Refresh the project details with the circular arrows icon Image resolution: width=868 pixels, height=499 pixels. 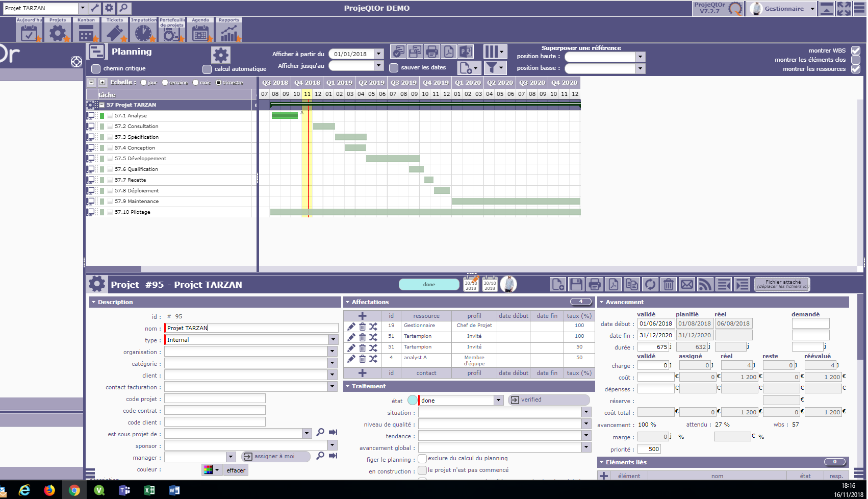click(650, 284)
